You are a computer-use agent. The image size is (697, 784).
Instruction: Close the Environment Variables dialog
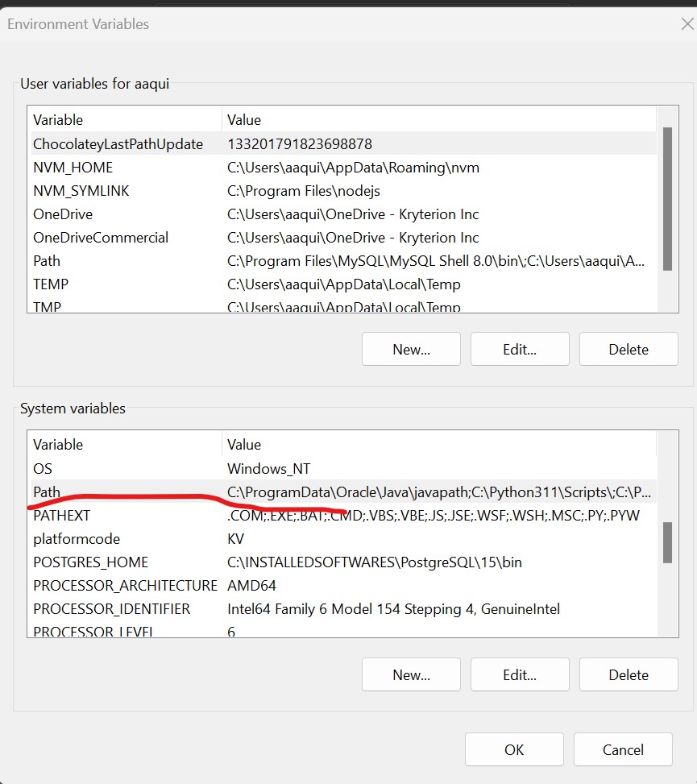[687, 24]
